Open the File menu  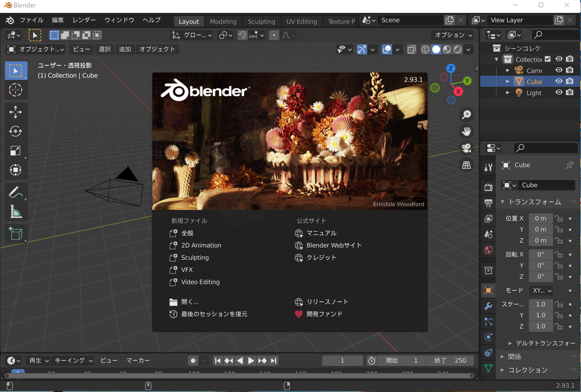pos(32,20)
